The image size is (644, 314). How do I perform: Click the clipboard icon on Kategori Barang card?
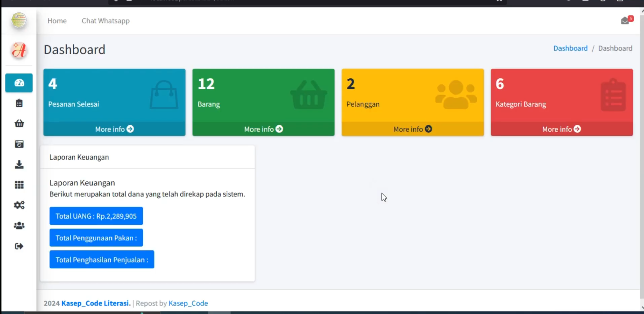[613, 95]
